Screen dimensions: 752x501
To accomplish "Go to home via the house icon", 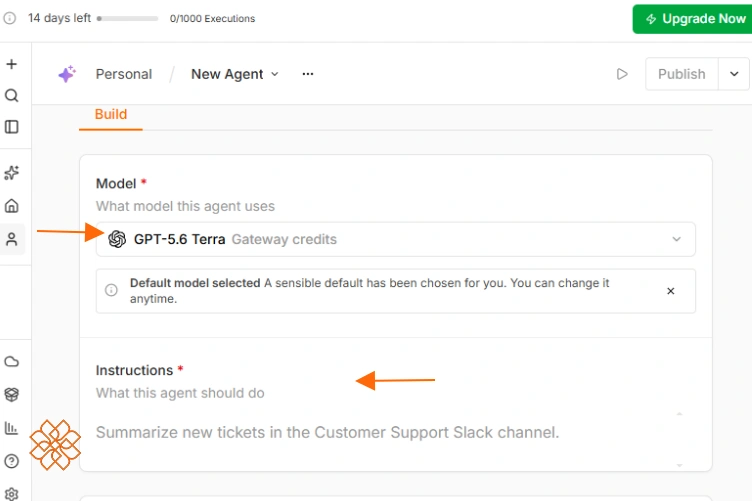I will (x=12, y=206).
